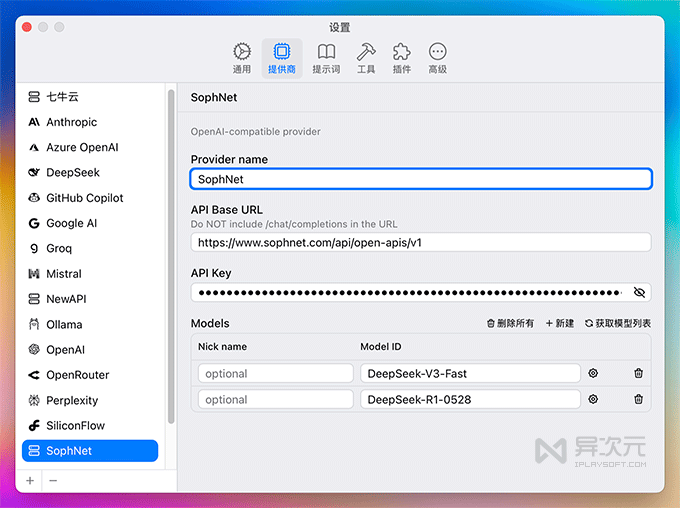The image size is (680, 508).
Task: Select the SophNet row in provider list
Action: coord(90,451)
